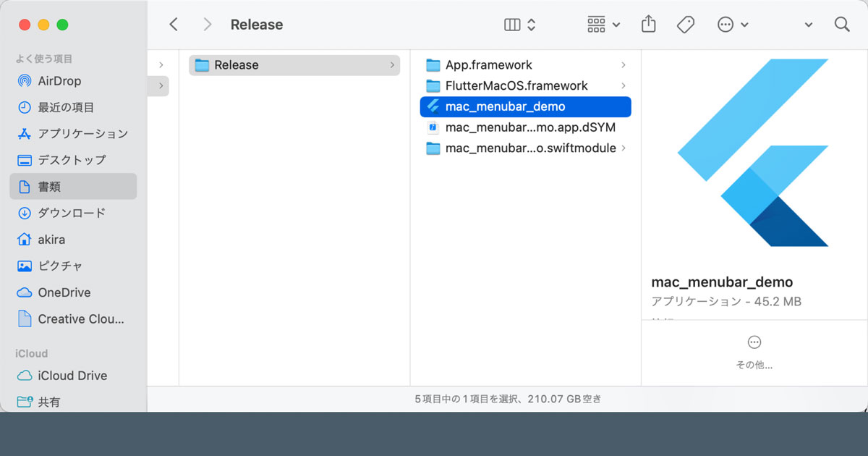Expand the Release folder chevron
This screenshot has height=456, width=868.
392,65
